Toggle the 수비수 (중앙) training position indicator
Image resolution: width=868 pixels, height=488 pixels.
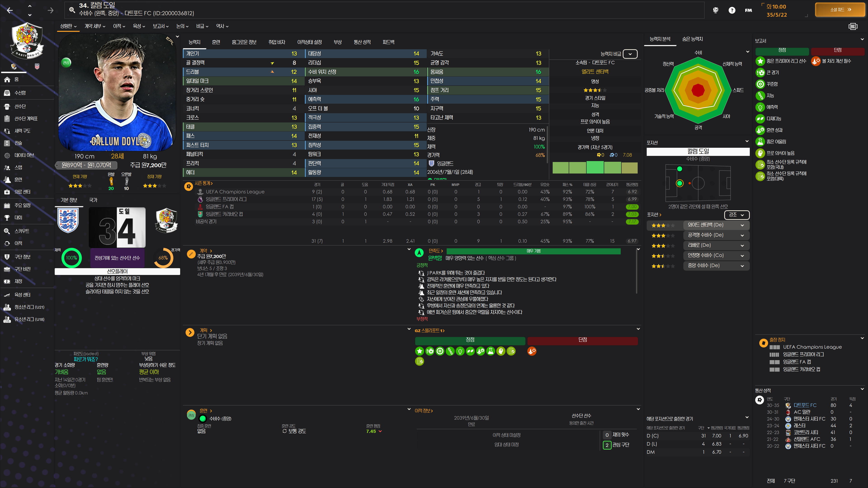(203, 419)
